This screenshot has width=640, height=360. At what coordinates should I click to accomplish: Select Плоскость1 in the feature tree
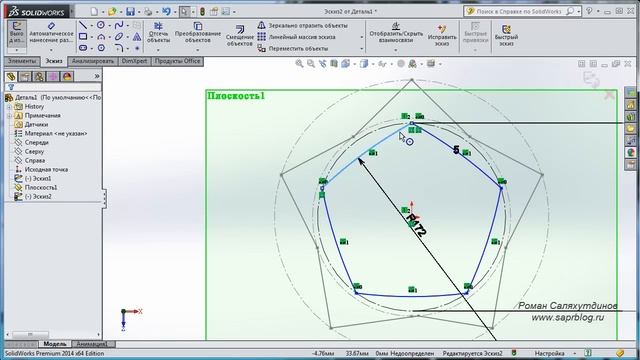[x=36, y=187]
